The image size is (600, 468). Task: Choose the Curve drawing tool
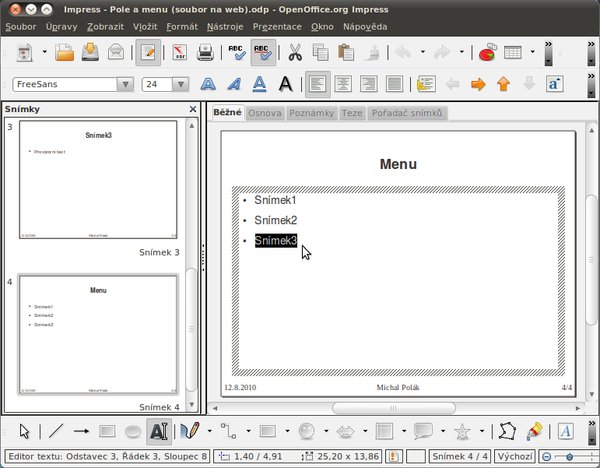click(x=190, y=431)
